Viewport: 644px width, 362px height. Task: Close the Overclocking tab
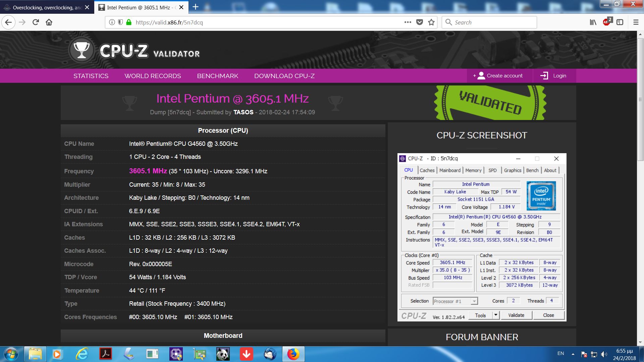[x=87, y=7]
